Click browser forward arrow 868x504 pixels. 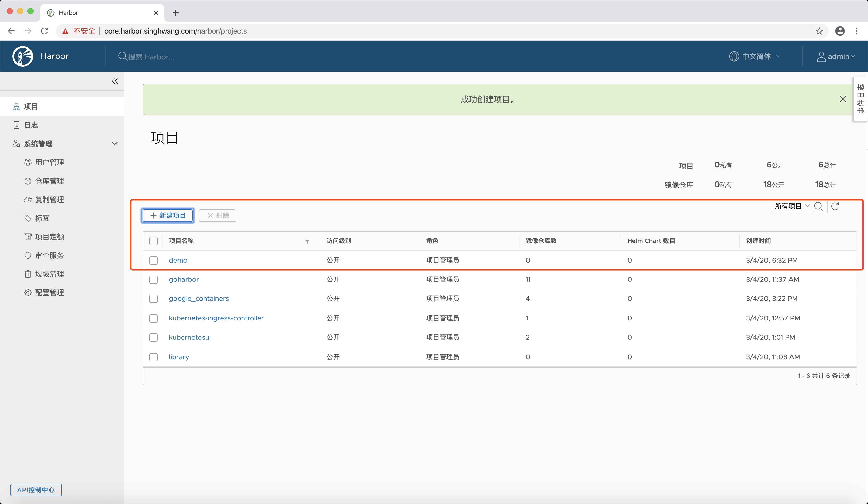(28, 31)
